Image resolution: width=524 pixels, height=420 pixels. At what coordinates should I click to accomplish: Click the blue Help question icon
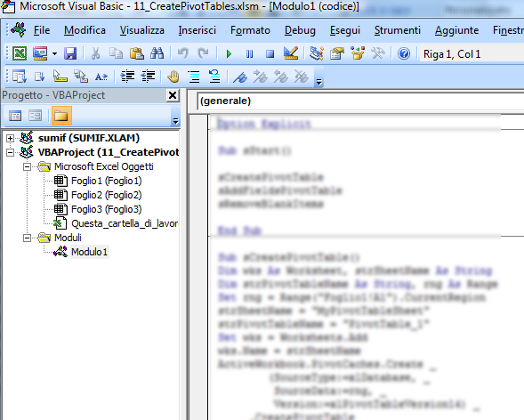(x=404, y=53)
